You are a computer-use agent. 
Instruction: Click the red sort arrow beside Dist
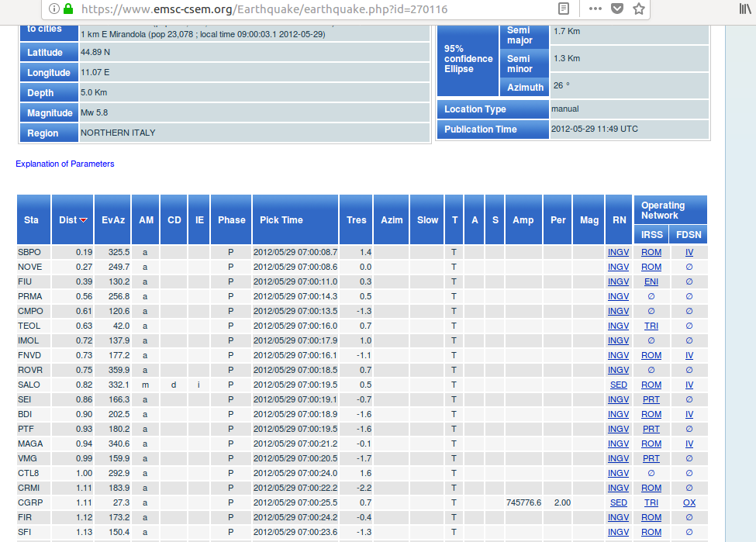(x=84, y=220)
